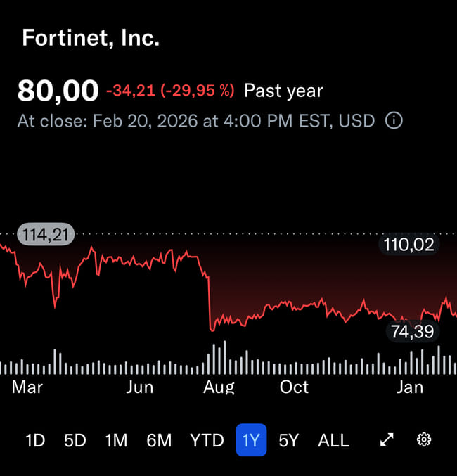Tap the 110,02 high price label
The height and width of the screenshot is (476, 457).
(408, 245)
